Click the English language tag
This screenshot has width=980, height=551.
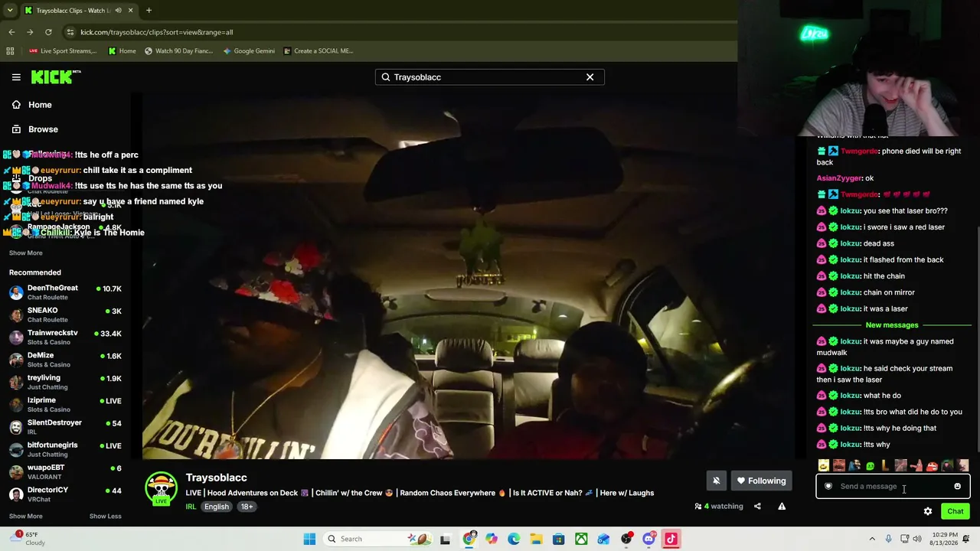(x=217, y=507)
